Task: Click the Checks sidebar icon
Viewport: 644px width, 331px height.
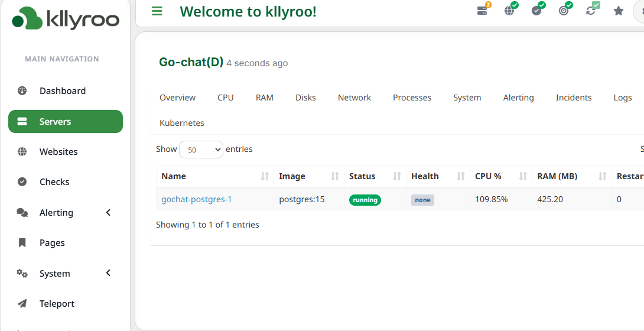Action: pyautogui.click(x=22, y=181)
